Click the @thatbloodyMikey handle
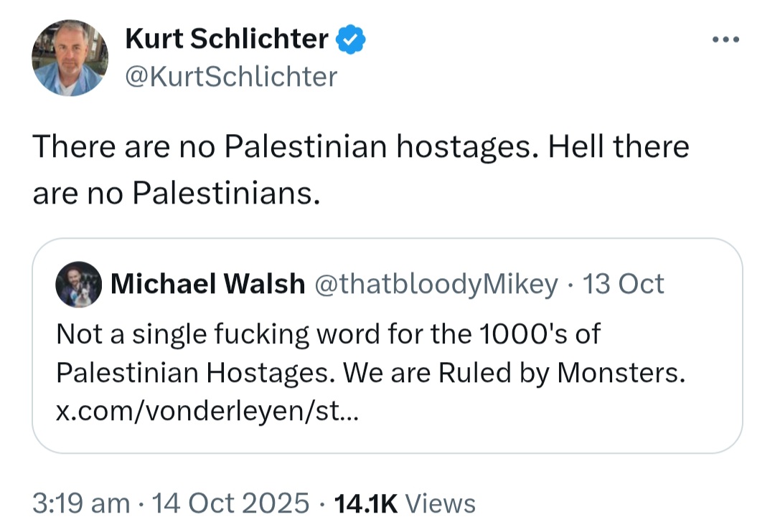775x532 pixels. (x=436, y=285)
